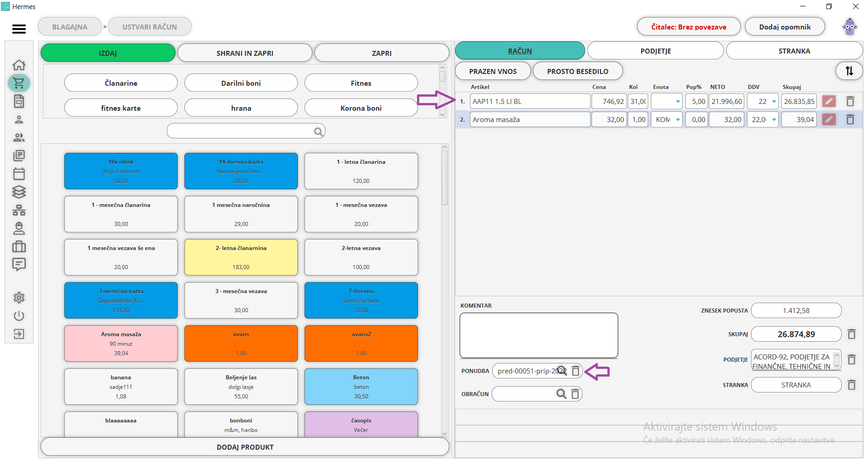Screen dimensions: 868x466
Task: Click the logout exit icon in sidebar
Action: tap(19, 334)
